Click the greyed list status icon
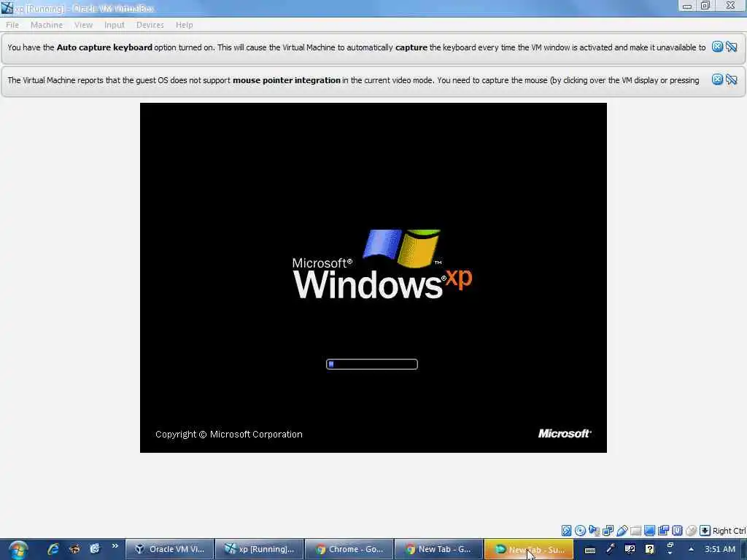 [x=635, y=531]
